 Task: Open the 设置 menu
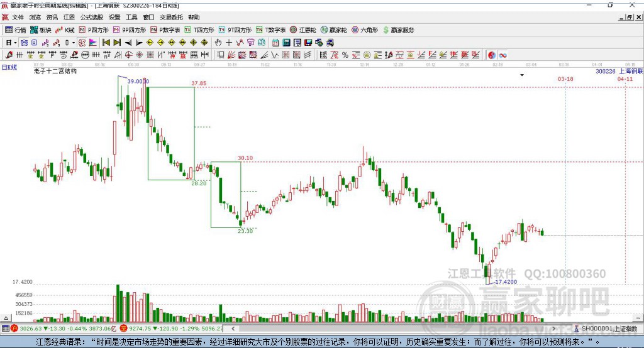(114, 17)
